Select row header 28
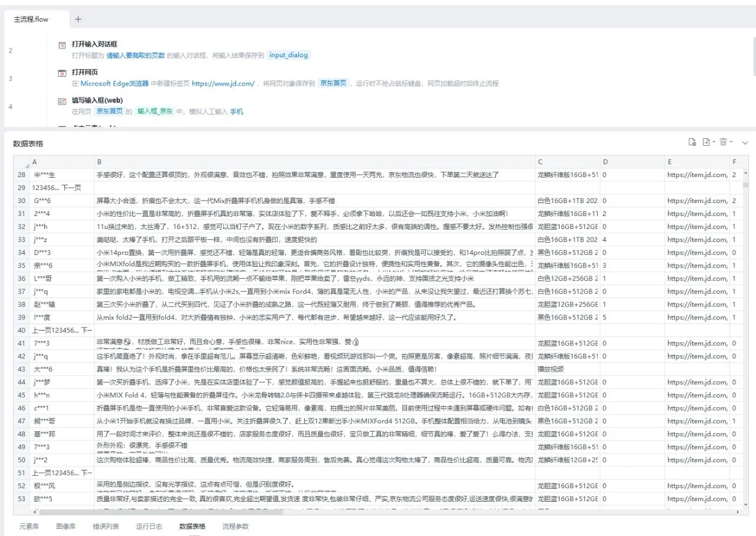The height and width of the screenshot is (536, 756). [22, 175]
